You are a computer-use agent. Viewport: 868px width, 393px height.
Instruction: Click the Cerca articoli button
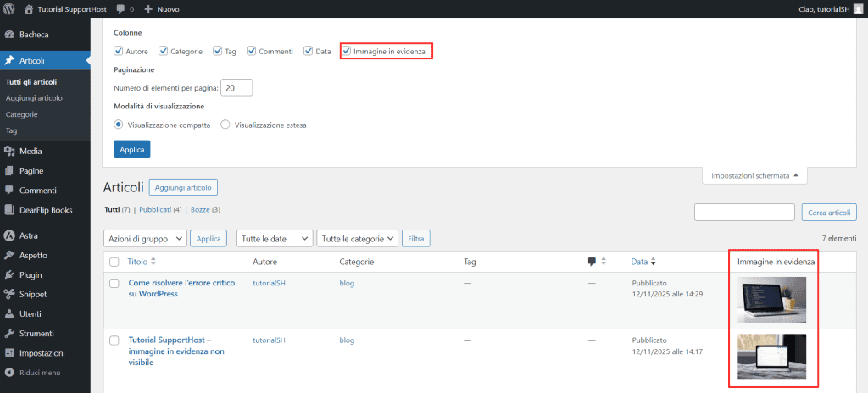[829, 212]
